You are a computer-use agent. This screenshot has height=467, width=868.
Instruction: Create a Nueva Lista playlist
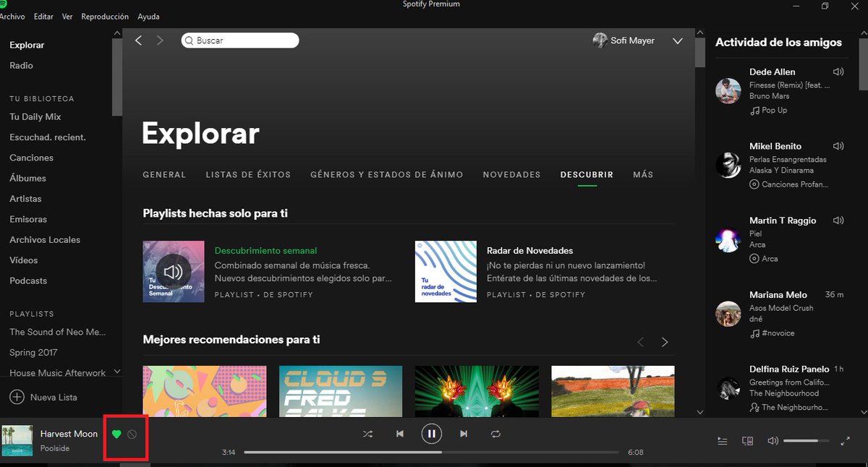tap(43, 397)
